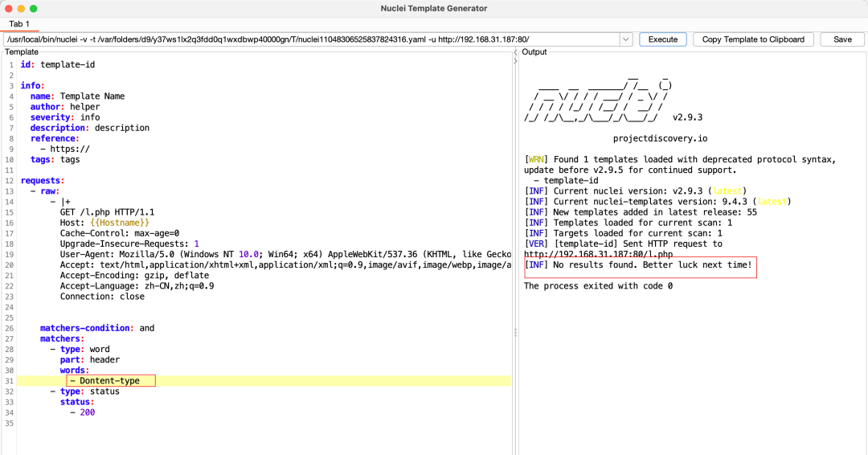Click the red close window button
Viewport: 868px width, 455px height.
pos(8,8)
